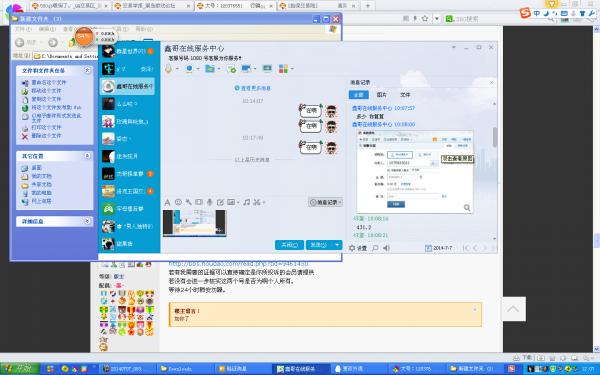Collapse the Other Places panel
The width and height of the screenshot is (600, 375).
click(87, 156)
